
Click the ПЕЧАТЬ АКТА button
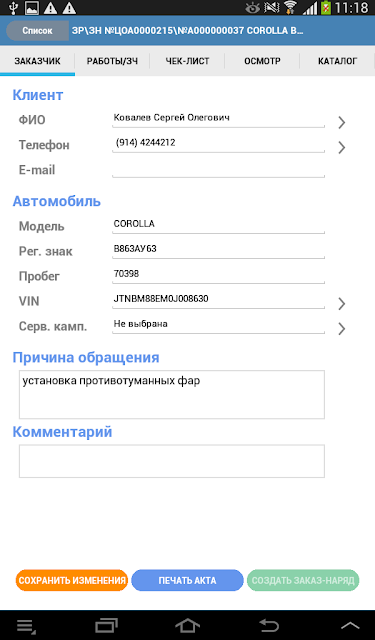187,580
